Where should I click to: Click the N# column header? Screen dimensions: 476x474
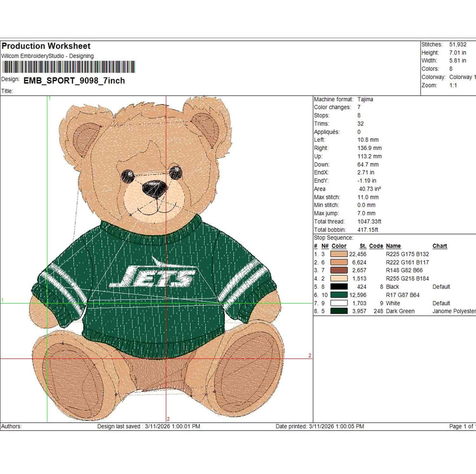(325, 246)
